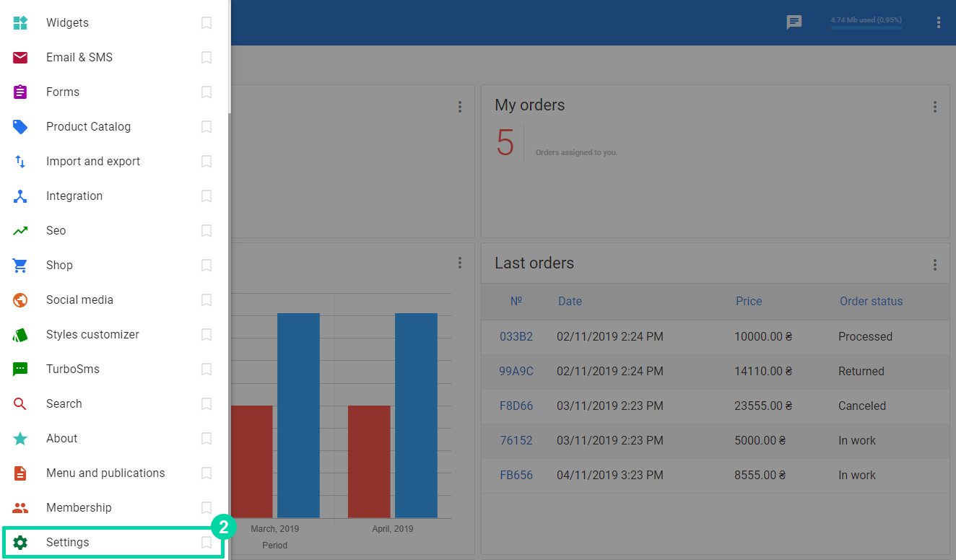The image size is (956, 560).
Task: Open Import and export menu item
Action: click(93, 162)
